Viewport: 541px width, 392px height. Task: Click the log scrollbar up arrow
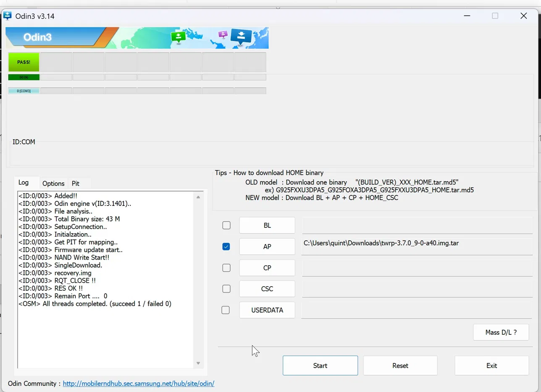pos(199,196)
